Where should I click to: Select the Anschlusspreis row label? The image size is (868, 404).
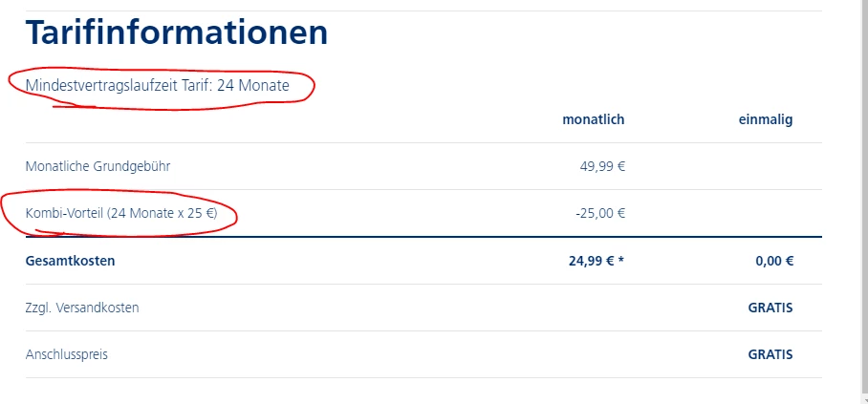click(67, 354)
